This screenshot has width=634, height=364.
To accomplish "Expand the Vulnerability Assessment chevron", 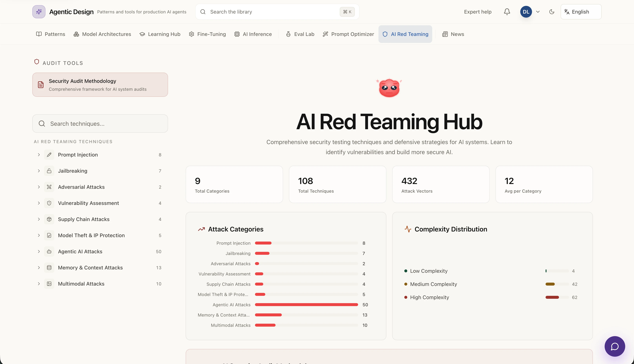I will [x=39, y=203].
